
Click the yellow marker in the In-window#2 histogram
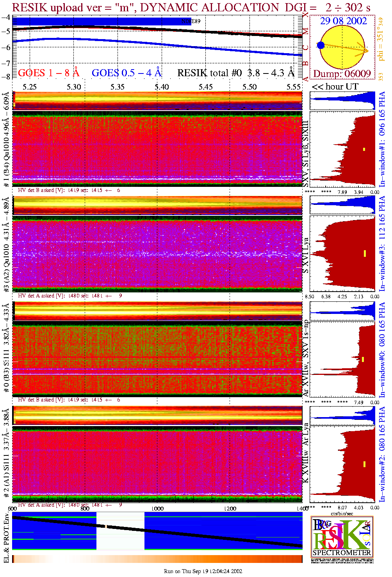[364, 464]
